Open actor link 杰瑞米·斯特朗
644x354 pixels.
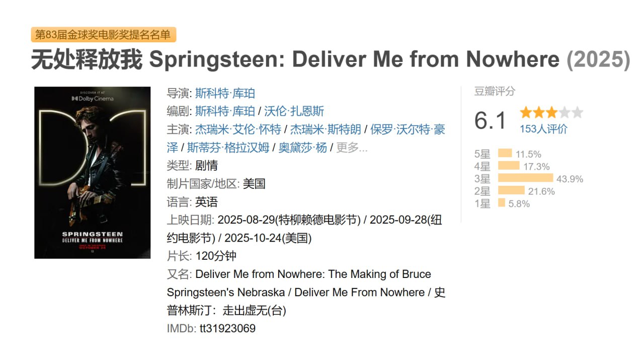click(326, 129)
